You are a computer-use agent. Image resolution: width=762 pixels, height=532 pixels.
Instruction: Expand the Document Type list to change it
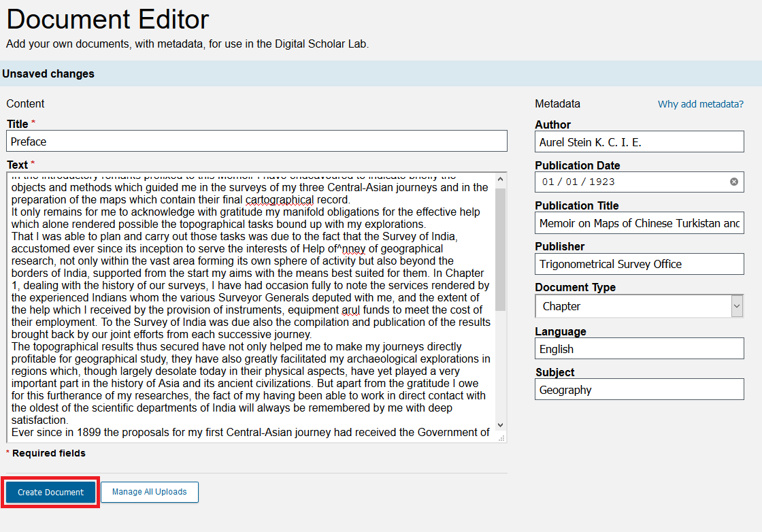[736, 305]
